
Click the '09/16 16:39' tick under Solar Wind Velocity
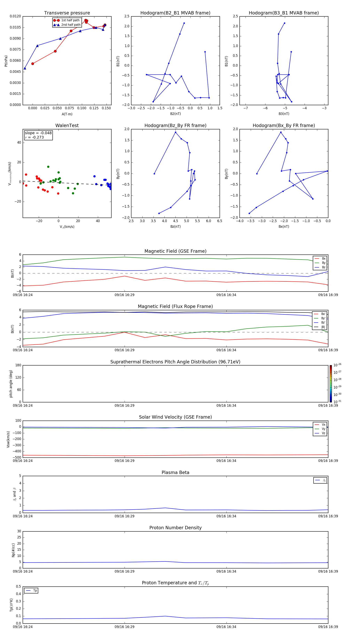pos(328,461)
